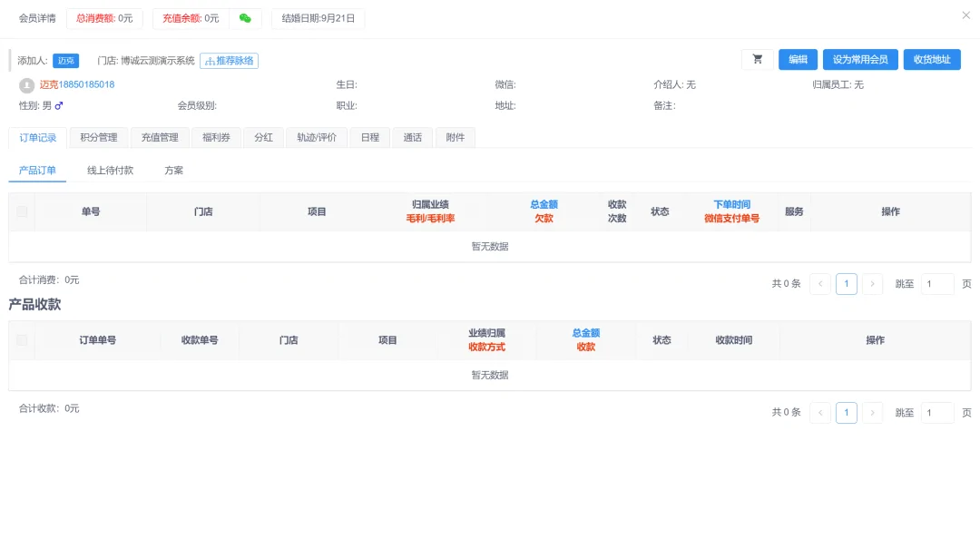Click previous page arrow in orders pagination

(820, 284)
